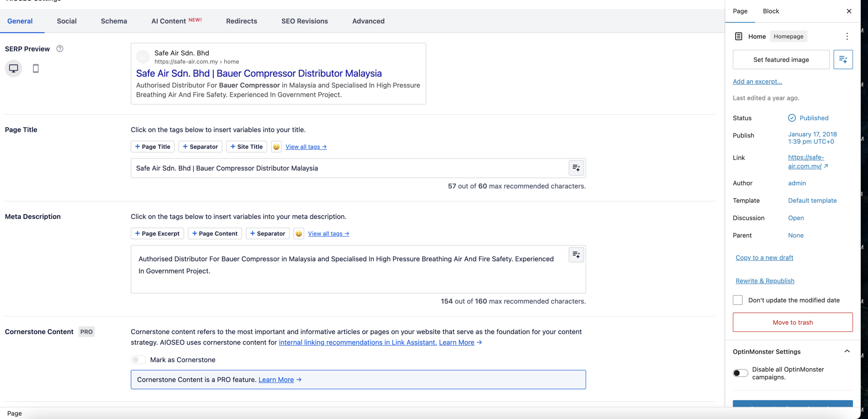
Task: Click site favicon in SERP preview
Action: [143, 57]
